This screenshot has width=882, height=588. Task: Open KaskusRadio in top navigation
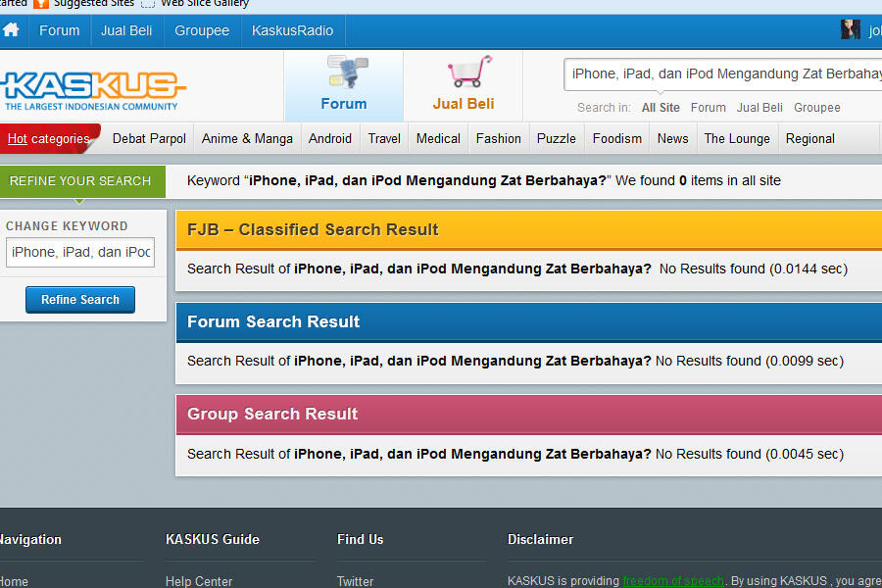(x=292, y=30)
